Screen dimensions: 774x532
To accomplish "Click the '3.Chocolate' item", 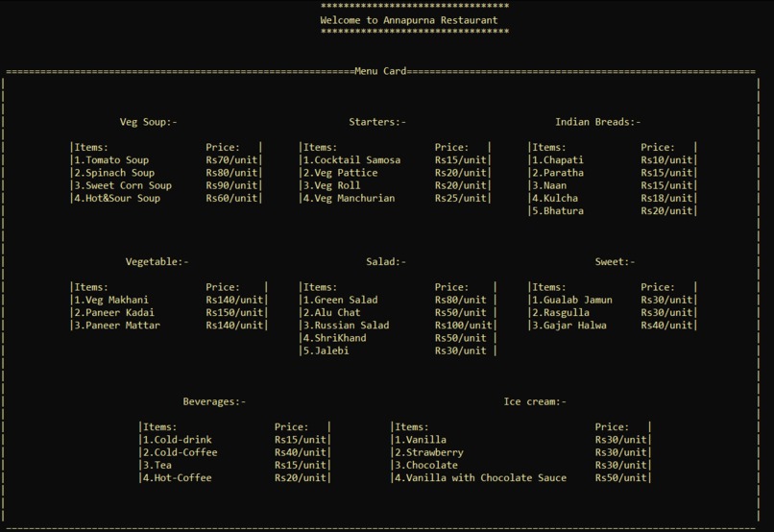I will point(426,466).
